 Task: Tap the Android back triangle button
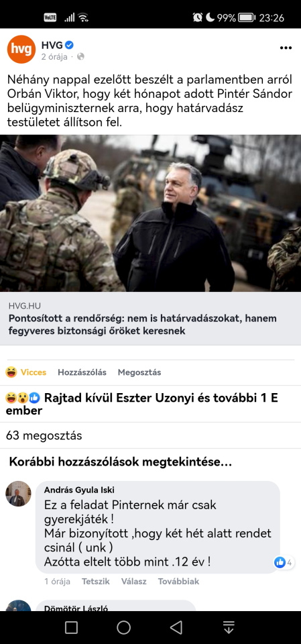point(176,627)
